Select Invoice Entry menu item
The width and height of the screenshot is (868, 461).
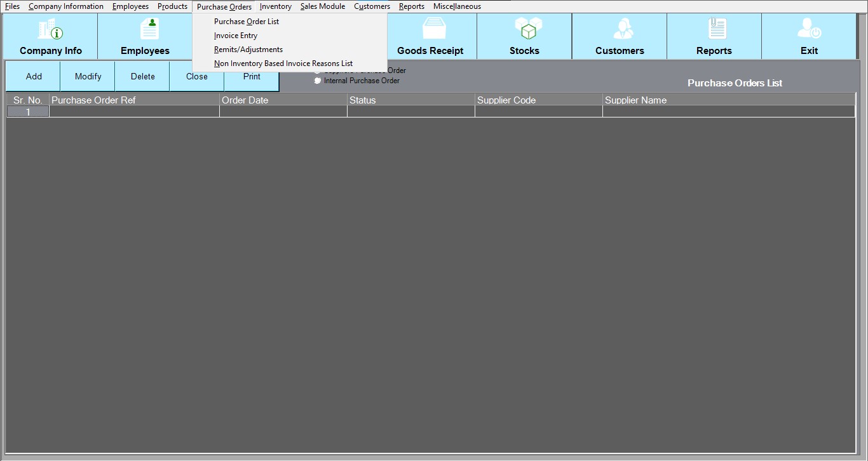click(x=236, y=36)
